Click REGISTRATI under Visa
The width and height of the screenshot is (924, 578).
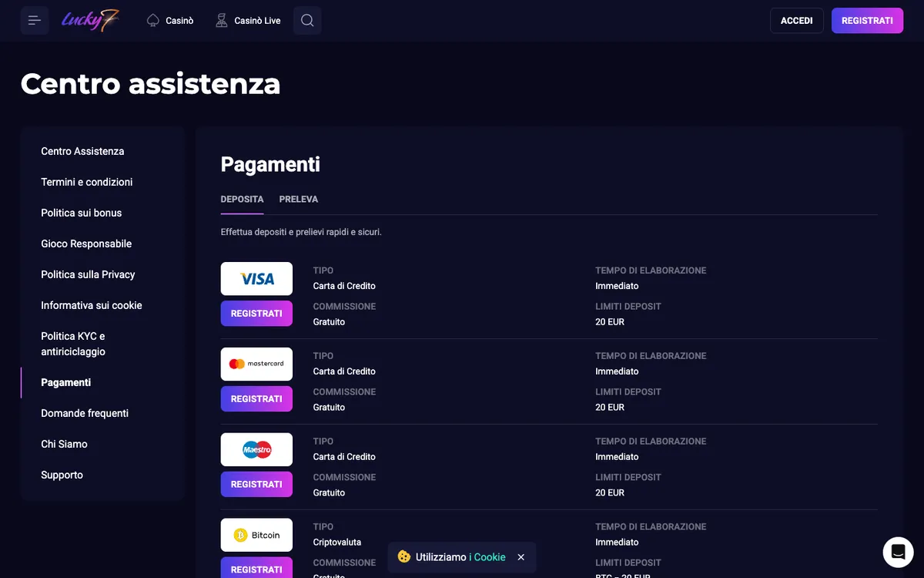[256, 314]
